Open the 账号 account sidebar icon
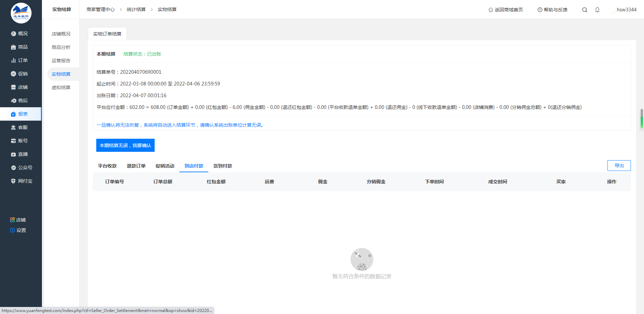The image size is (644, 314). tap(13, 141)
